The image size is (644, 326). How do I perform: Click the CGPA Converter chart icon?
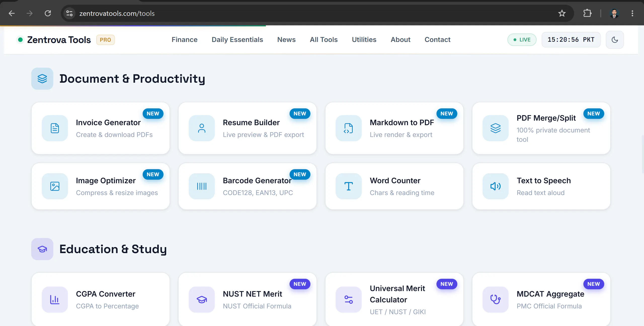[55, 300]
